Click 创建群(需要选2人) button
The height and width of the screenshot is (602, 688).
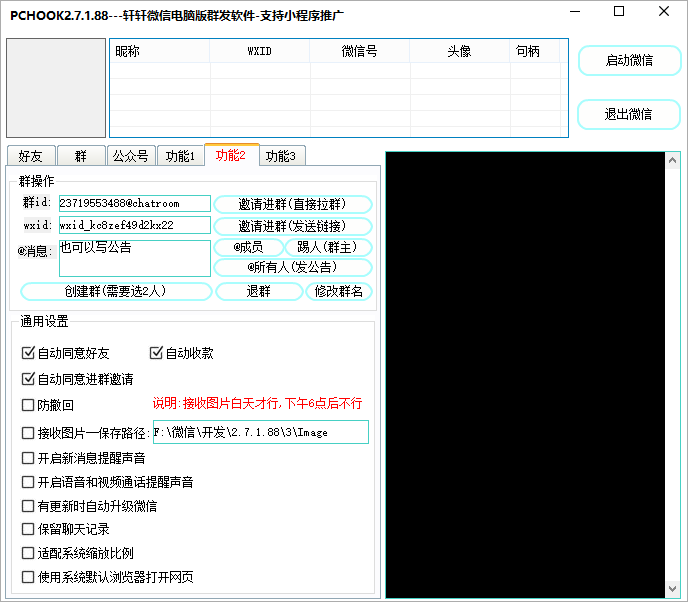coord(116,291)
